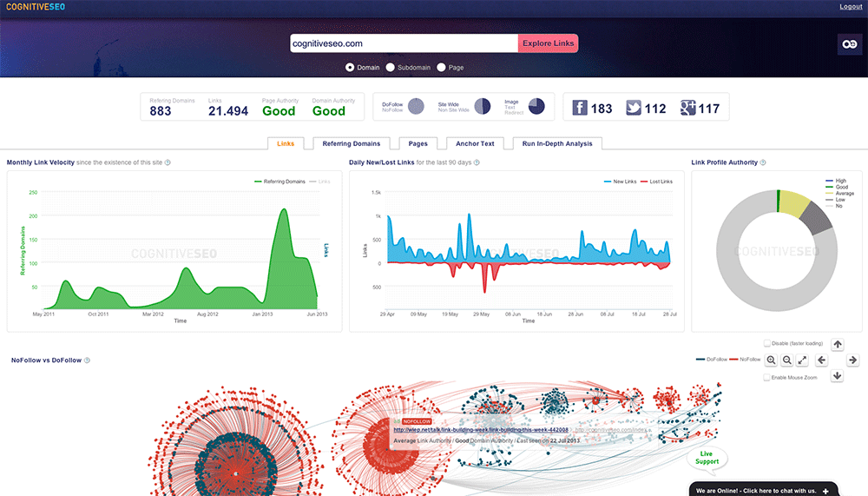Click the Low authority legend swatch
The image size is (868, 496).
click(x=829, y=200)
